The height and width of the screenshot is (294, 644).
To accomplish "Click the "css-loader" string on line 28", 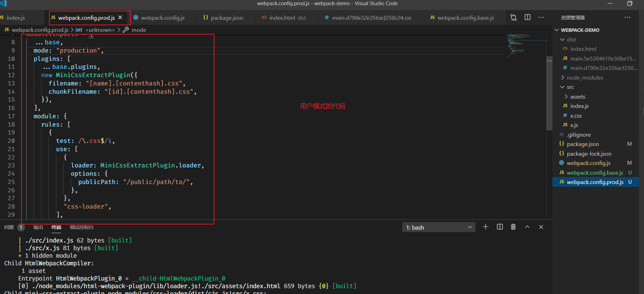I will coord(86,206).
